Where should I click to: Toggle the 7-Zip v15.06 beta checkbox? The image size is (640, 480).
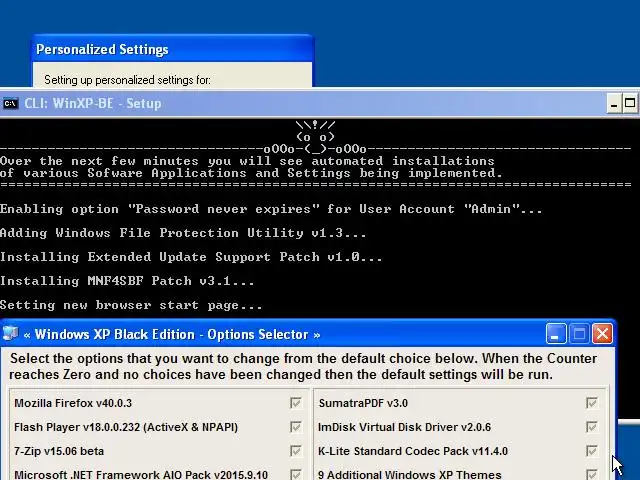tap(296, 451)
